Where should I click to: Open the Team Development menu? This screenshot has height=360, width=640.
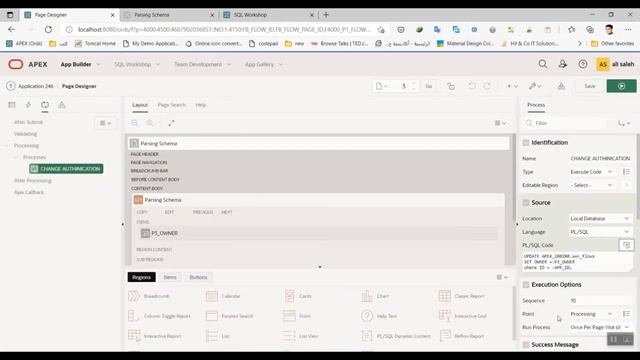pyautogui.click(x=202, y=64)
